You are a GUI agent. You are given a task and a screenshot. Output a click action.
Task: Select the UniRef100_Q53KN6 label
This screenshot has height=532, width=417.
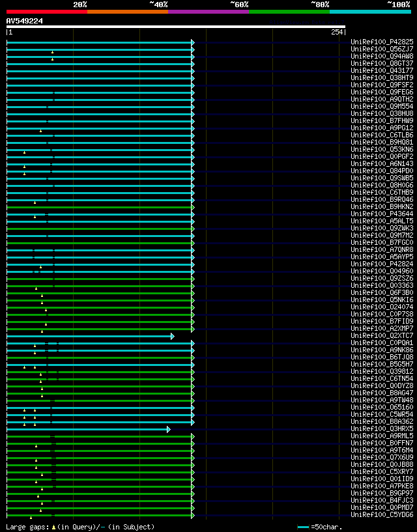(x=382, y=149)
